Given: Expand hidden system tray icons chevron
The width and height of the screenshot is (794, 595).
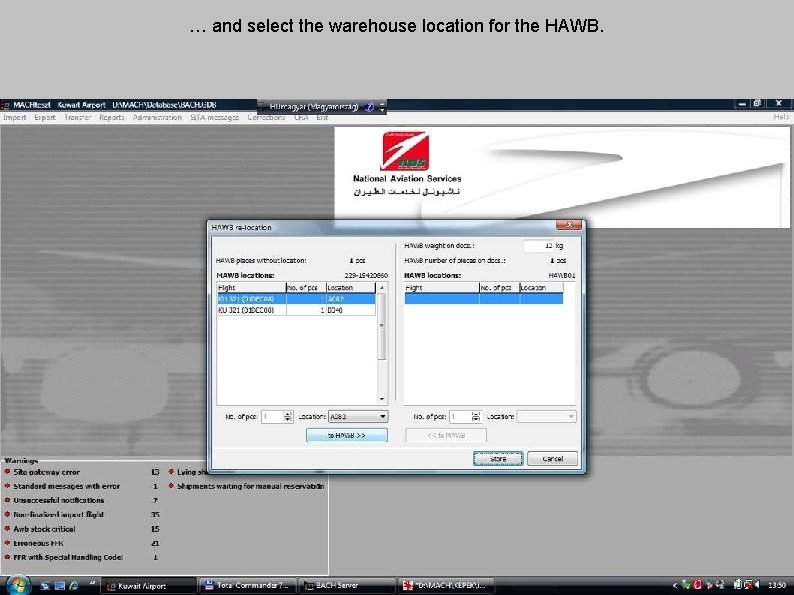Looking at the screenshot, I should click(x=674, y=585).
